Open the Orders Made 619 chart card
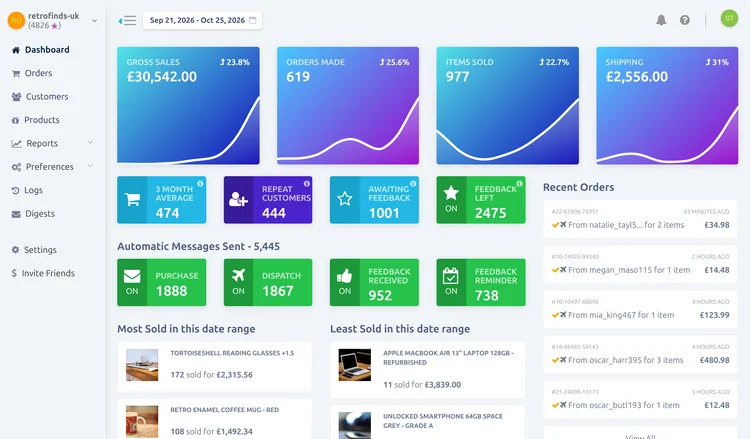This screenshot has height=439, width=750. [348, 106]
